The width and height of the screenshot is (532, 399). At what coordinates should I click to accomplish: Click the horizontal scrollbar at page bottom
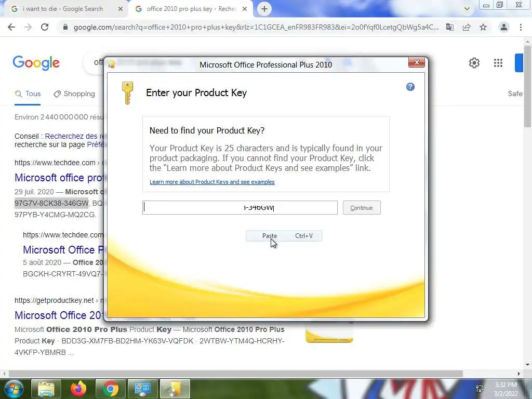click(x=236, y=374)
